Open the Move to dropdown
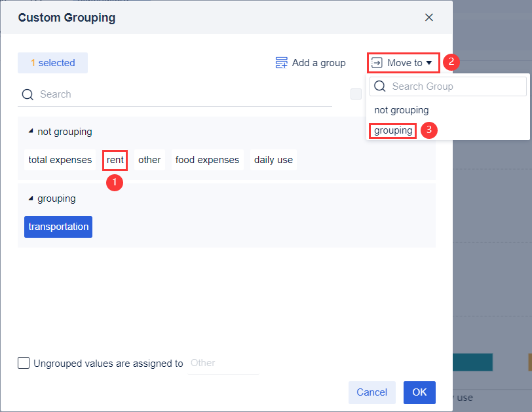 point(404,63)
